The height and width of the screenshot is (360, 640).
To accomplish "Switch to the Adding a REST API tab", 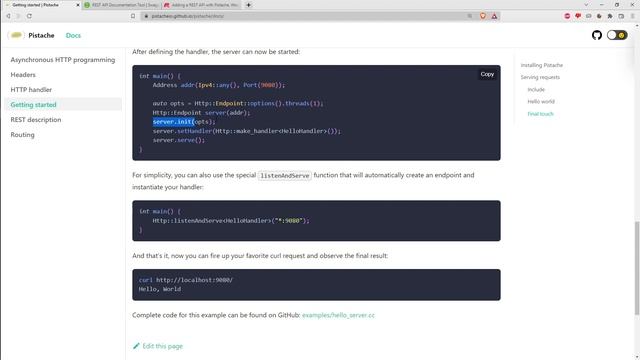I will pos(202,5).
